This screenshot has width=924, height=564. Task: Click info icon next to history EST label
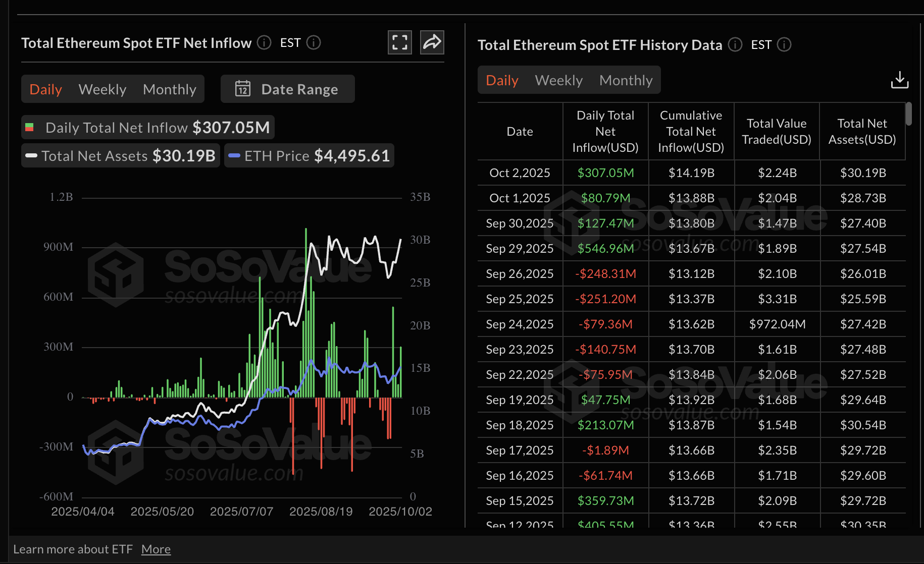pyautogui.click(x=784, y=45)
